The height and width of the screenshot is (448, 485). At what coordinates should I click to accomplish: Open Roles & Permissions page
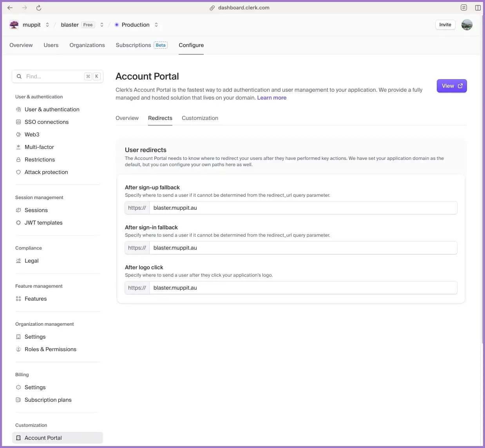[50, 349]
